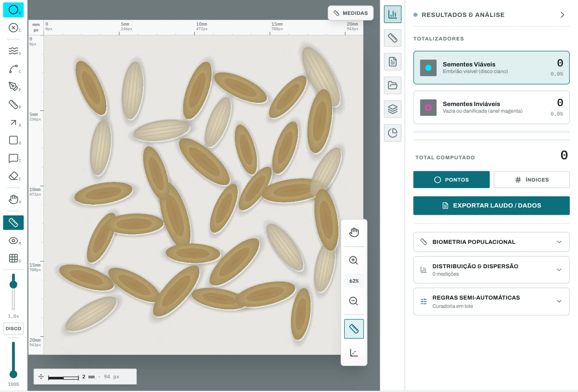Click the 62% zoom level indicator
Screen dimensions: 578x392
tap(354, 281)
